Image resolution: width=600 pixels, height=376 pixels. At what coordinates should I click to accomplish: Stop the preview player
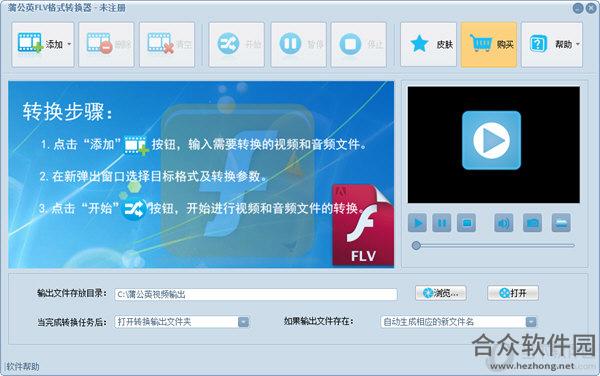(x=466, y=223)
